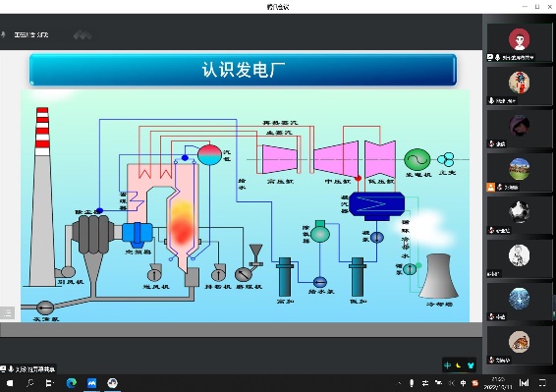The width and height of the screenshot is (556, 392).
Task: Click the round avatar app in taskbar
Action: pos(112,383)
